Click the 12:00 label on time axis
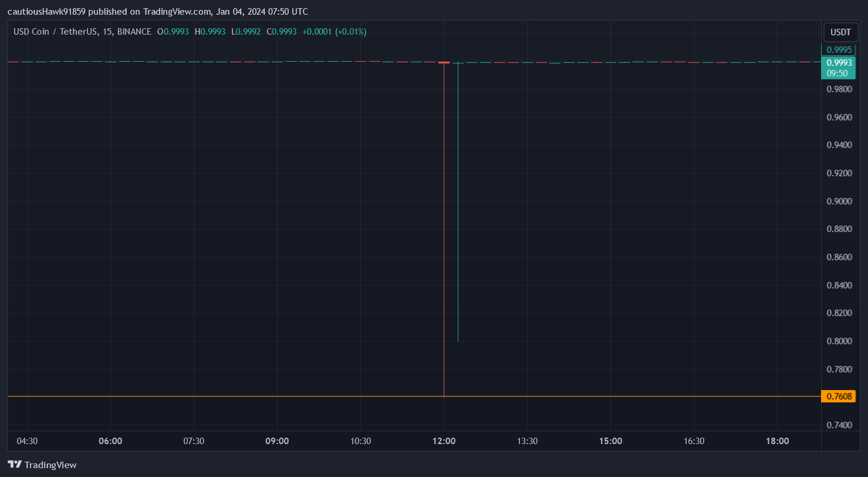868x477 pixels. click(444, 441)
